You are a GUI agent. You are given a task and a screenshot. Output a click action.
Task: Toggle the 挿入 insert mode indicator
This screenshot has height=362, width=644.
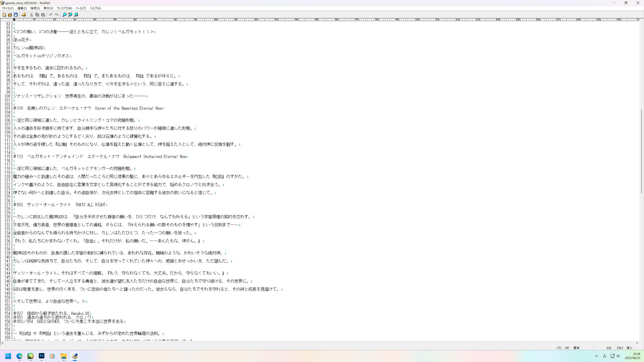pyautogui.click(x=629, y=348)
